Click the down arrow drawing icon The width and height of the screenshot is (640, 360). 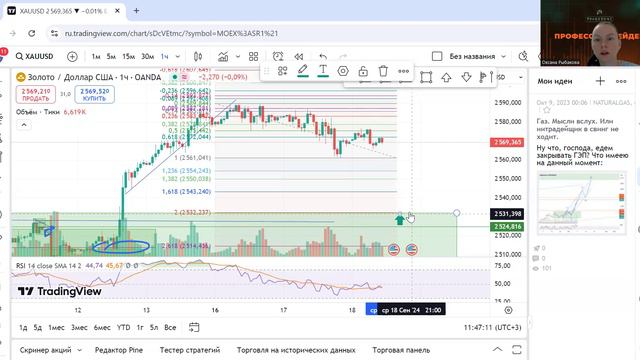click(466, 78)
